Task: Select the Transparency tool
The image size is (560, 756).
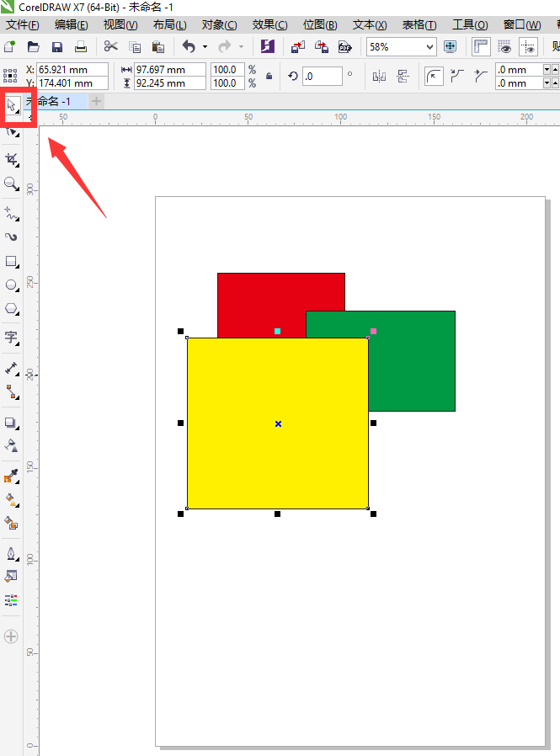Action: (x=12, y=445)
